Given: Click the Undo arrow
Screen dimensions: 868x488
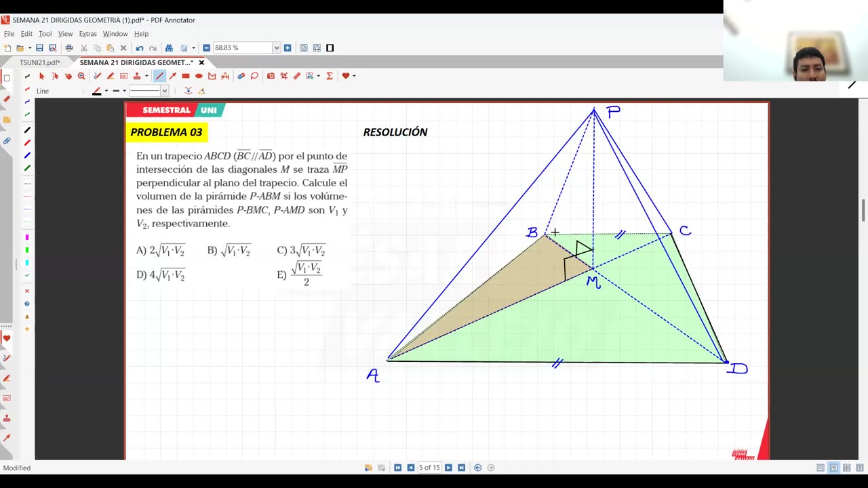Looking at the screenshot, I should point(140,48).
